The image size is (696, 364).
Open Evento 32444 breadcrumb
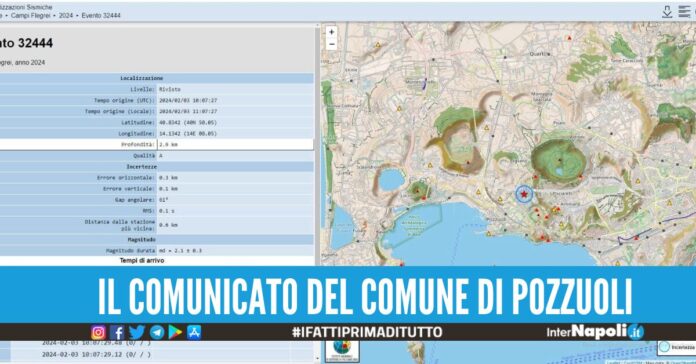point(101,16)
